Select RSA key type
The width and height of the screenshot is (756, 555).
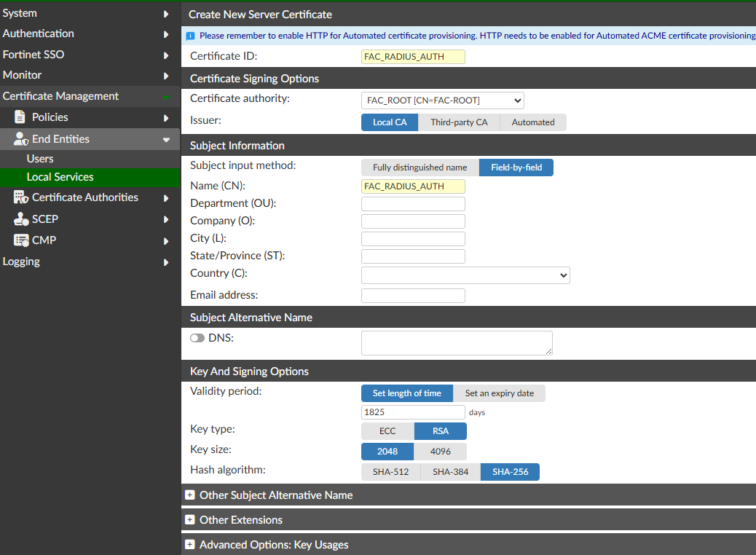point(440,431)
